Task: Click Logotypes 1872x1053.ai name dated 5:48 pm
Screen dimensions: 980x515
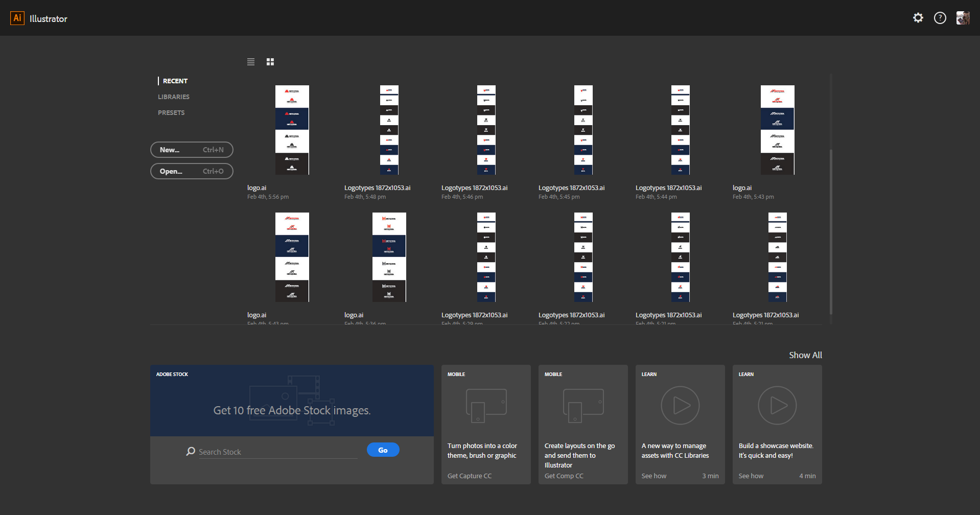Action: (377, 188)
